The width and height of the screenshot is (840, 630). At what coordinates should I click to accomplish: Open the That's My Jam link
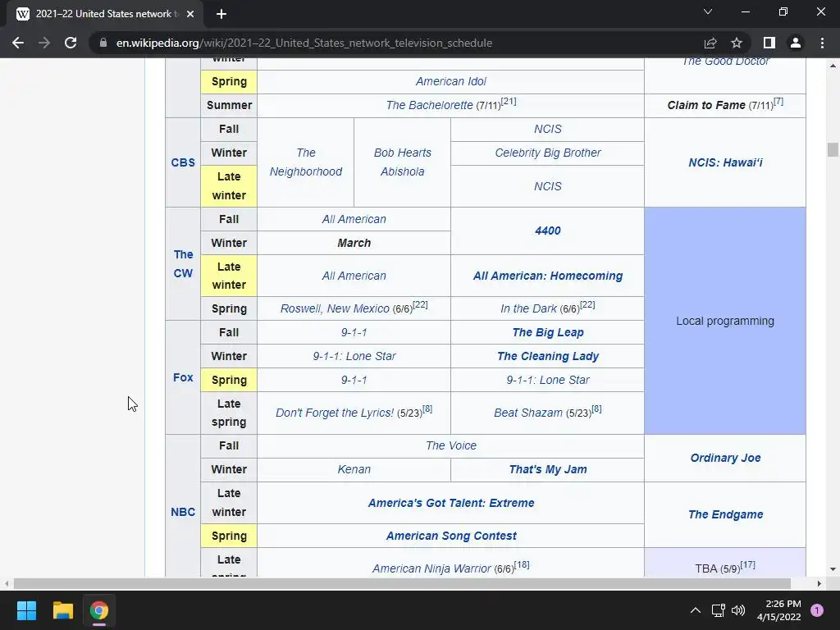click(x=547, y=469)
